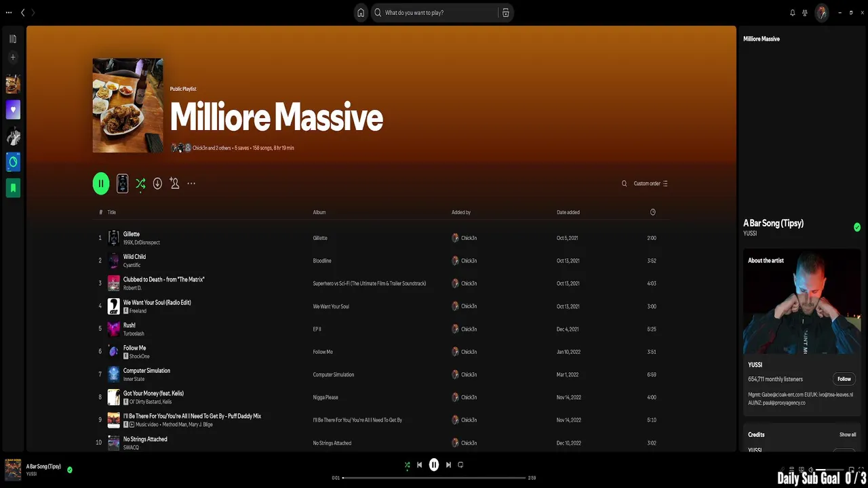868x488 pixels.
Task: Open the Computer Simulation album link
Action: coord(334,375)
